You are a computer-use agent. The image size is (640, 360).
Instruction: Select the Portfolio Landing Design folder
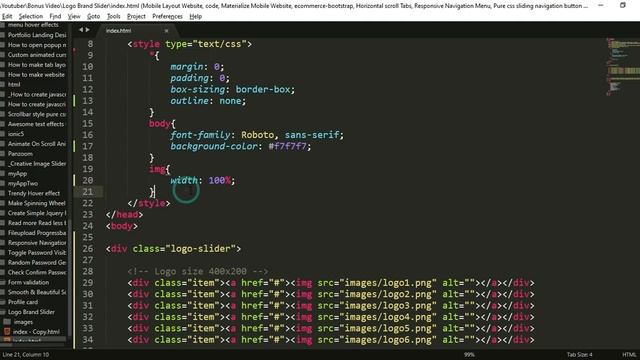point(37,35)
